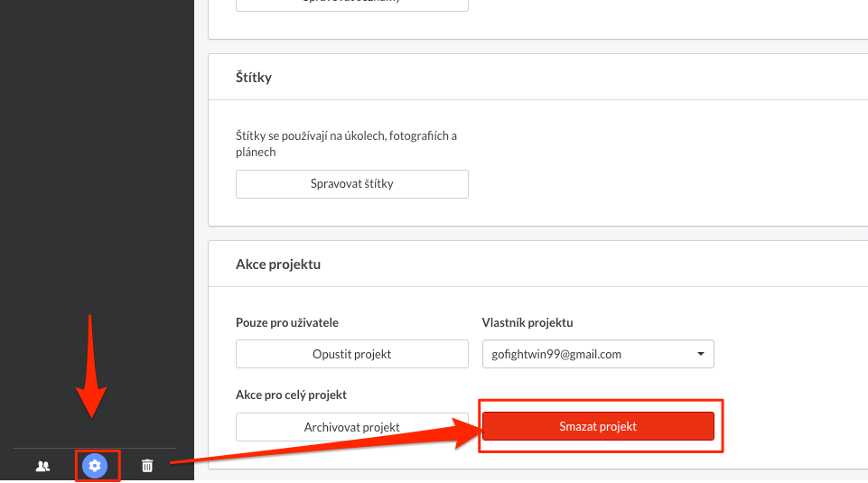The width and height of the screenshot is (868, 483).
Task: Click the red downward arrow annotation in sidebar
Action: point(91,367)
